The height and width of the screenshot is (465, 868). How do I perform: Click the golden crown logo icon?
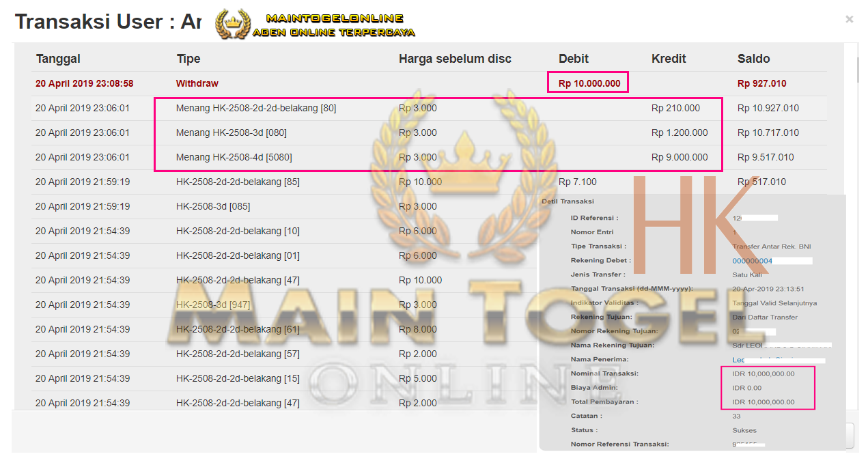point(233,25)
